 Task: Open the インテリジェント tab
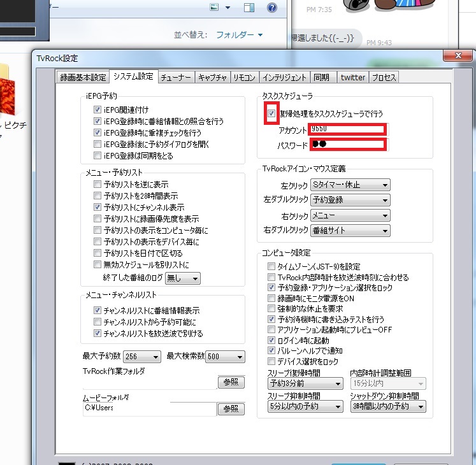click(284, 78)
